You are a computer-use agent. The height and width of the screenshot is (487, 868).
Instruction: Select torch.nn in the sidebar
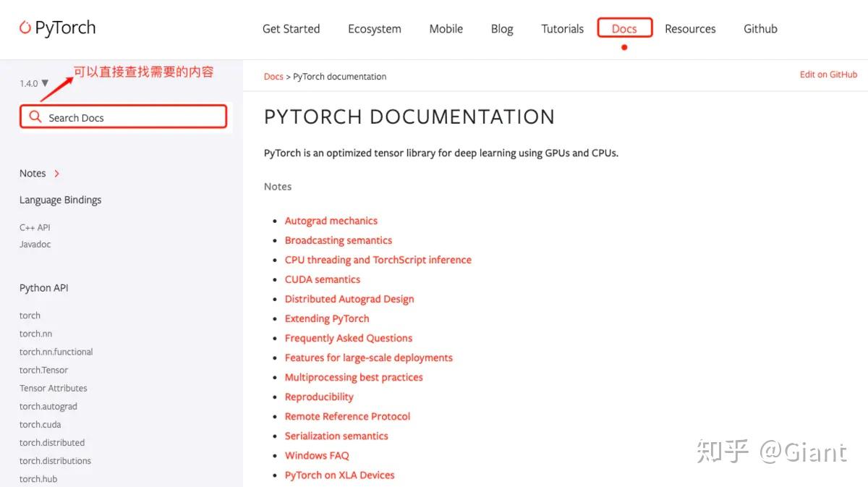pyautogui.click(x=35, y=334)
